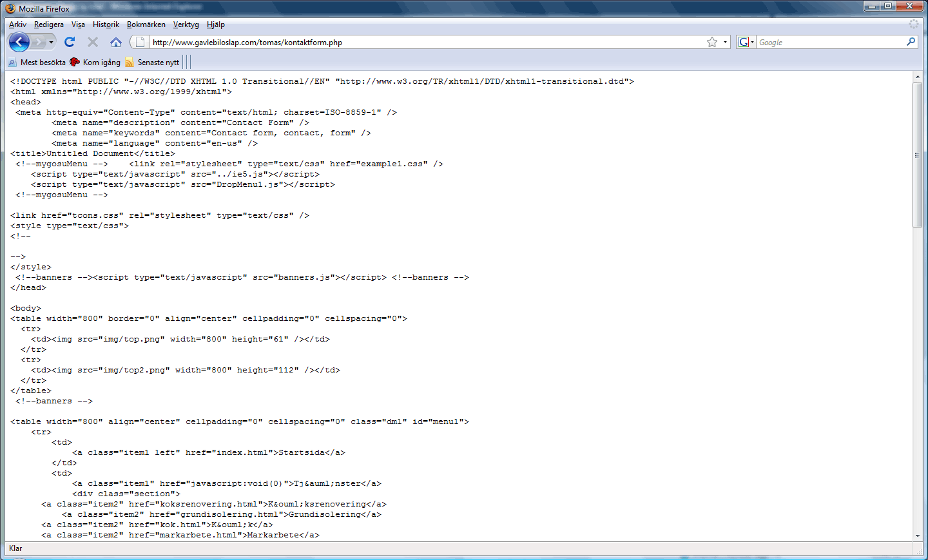Click the search magnifier icon
928x560 pixels.
point(911,42)
